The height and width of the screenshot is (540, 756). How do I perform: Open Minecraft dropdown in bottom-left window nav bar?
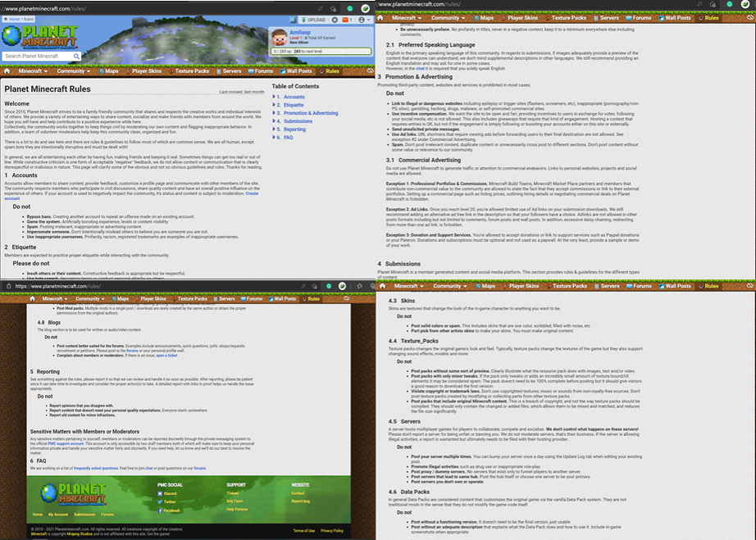click(x=55, y=298)
